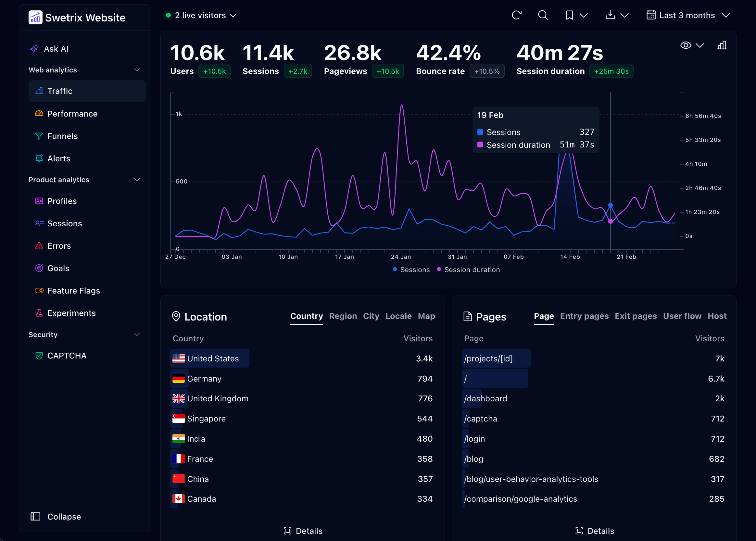Image resolution: width=756 pixels, height=541 pixels.
Task: Expand the bookmark dropdown chevron
Action: (x=584, y=15)
